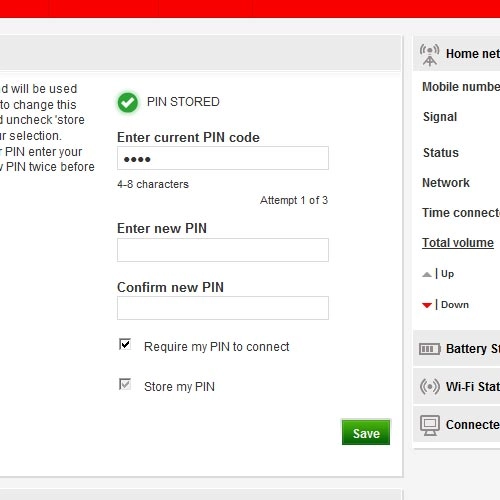Viewport: 500px width, 500px height.
Task: Uncheck Require my PIN to connect
Action: (125, 344)
